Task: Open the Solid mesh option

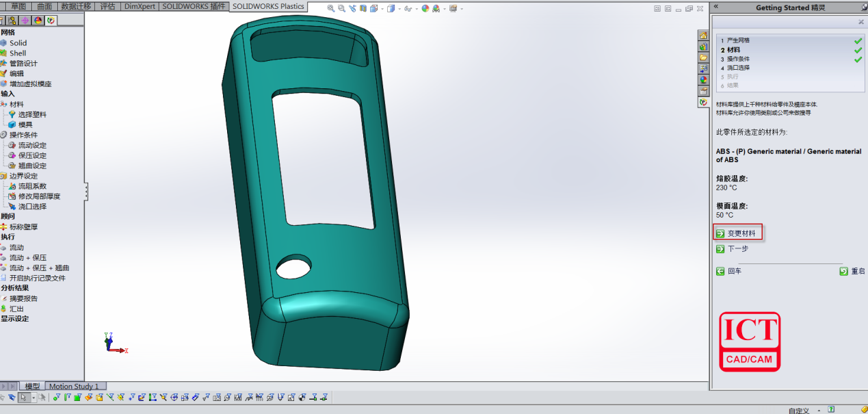Action: point(18,42)
